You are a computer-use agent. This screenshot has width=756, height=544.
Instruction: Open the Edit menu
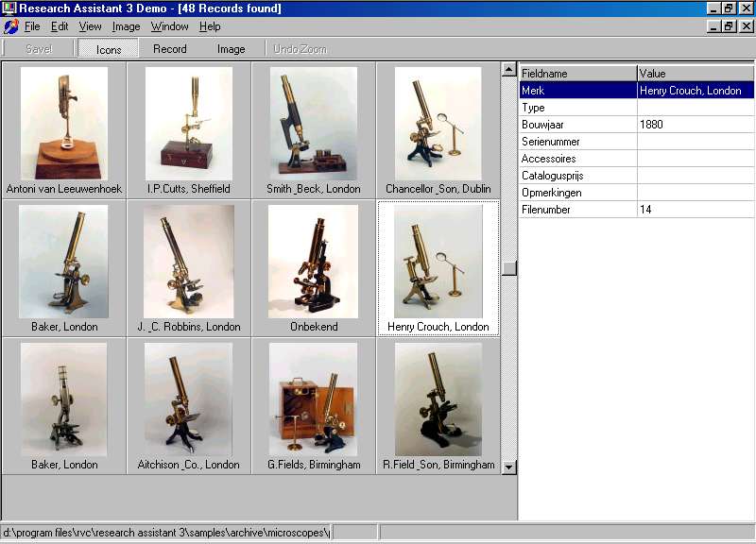click(x=60, y=26)
